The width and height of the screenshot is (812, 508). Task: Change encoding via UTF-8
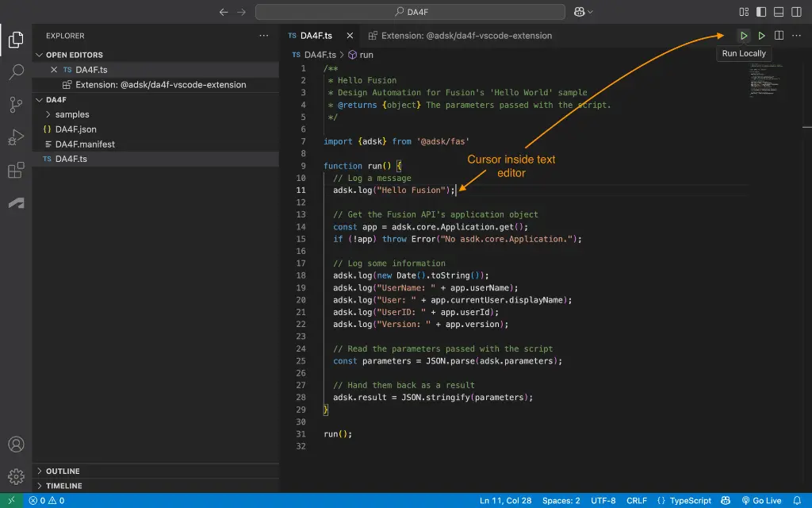(603, 501)
